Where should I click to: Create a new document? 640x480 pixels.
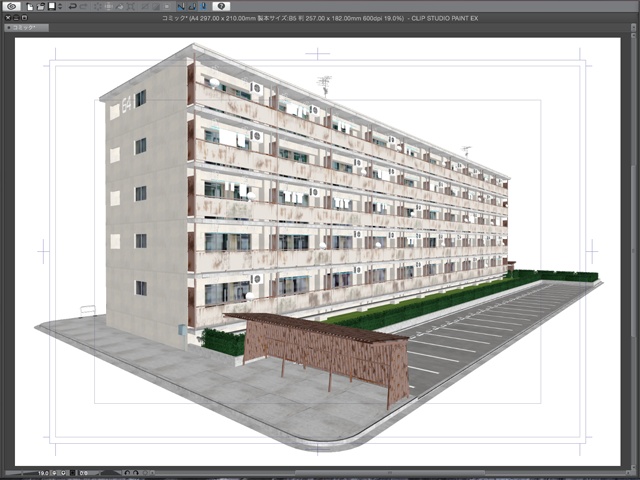click(30, 7)
